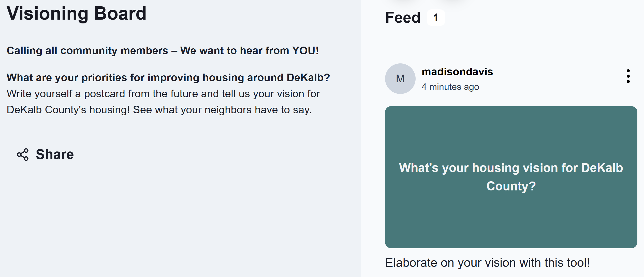
Task: Click the "Write yourself a postcard" sentence
Action: pyautogui.click(x=163, y=94)
